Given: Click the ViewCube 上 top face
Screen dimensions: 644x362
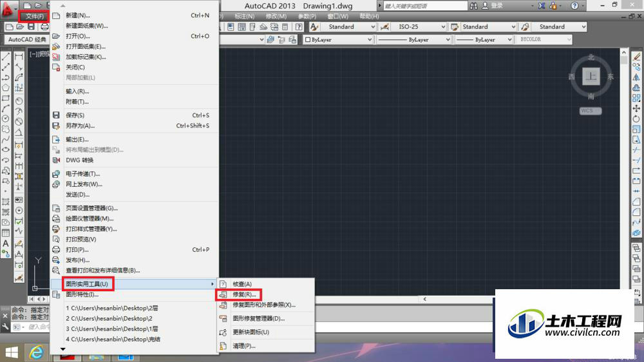Looking at the screenshot, I should (x=591, y=77).
